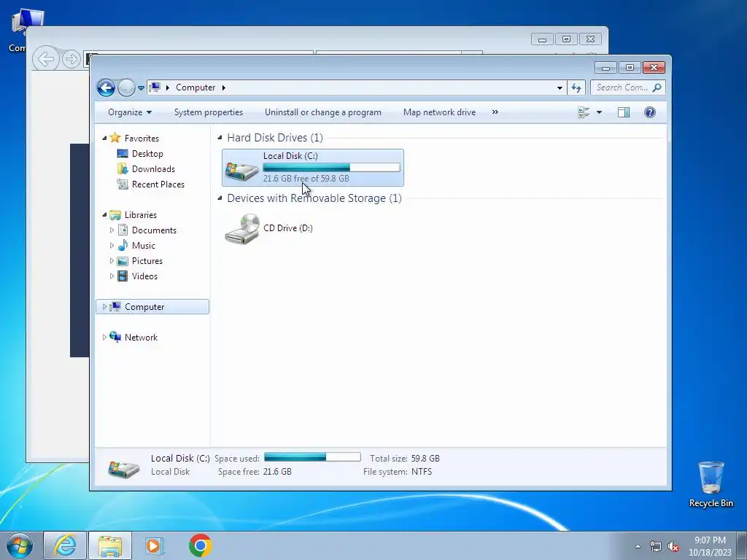The image size is (747, 560).
Task: Click the File system NTFS value
Action: [422, 472]
